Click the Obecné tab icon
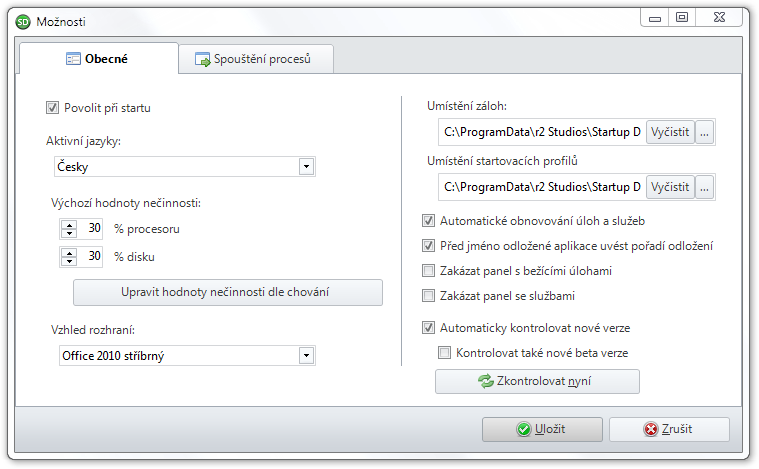The image size is (759, 469). 73,59
